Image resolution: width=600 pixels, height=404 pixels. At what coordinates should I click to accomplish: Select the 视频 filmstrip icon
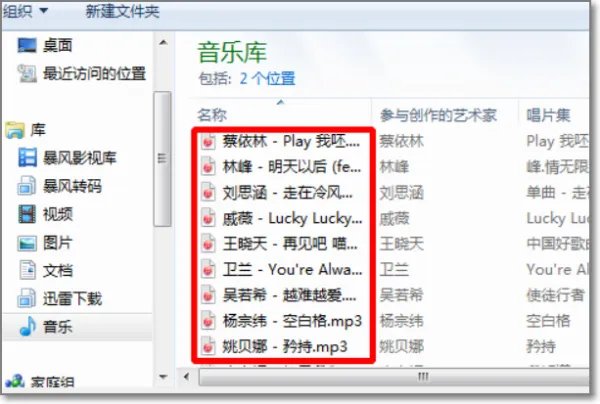(x=27, y=214)
